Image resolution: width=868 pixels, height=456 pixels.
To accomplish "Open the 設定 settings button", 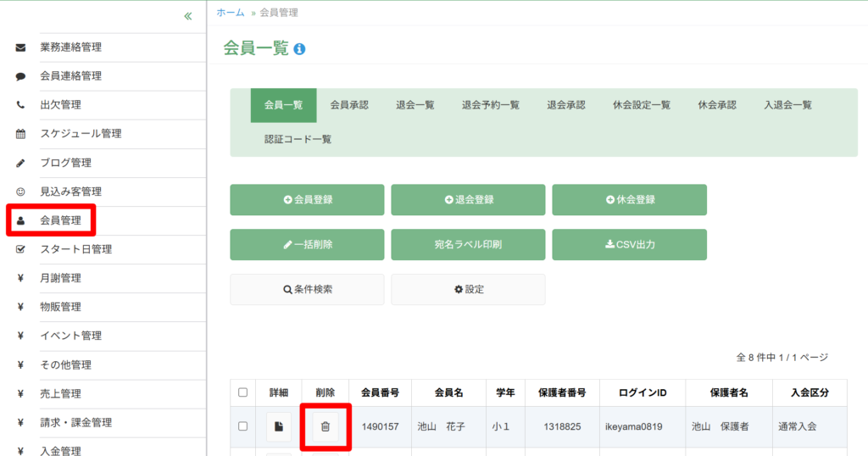I will [468, 289].
